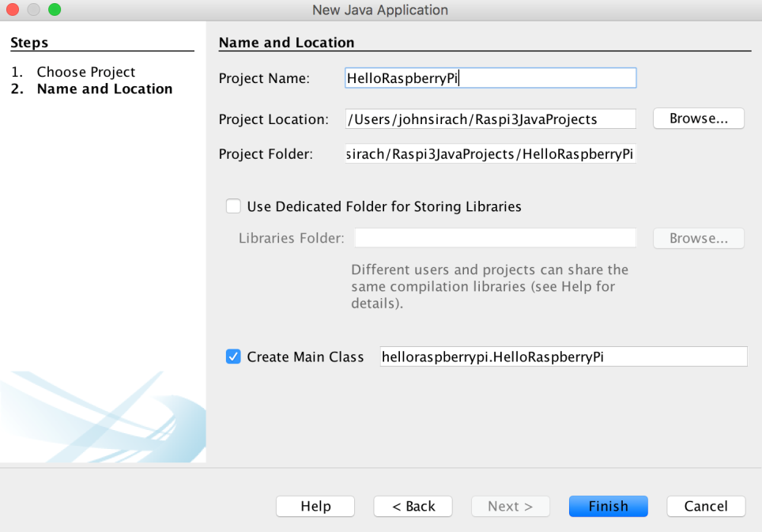Click the Project Folder: label
Image resolution: width=762 pixels, height=532 pixels.
tap(266, 154)
